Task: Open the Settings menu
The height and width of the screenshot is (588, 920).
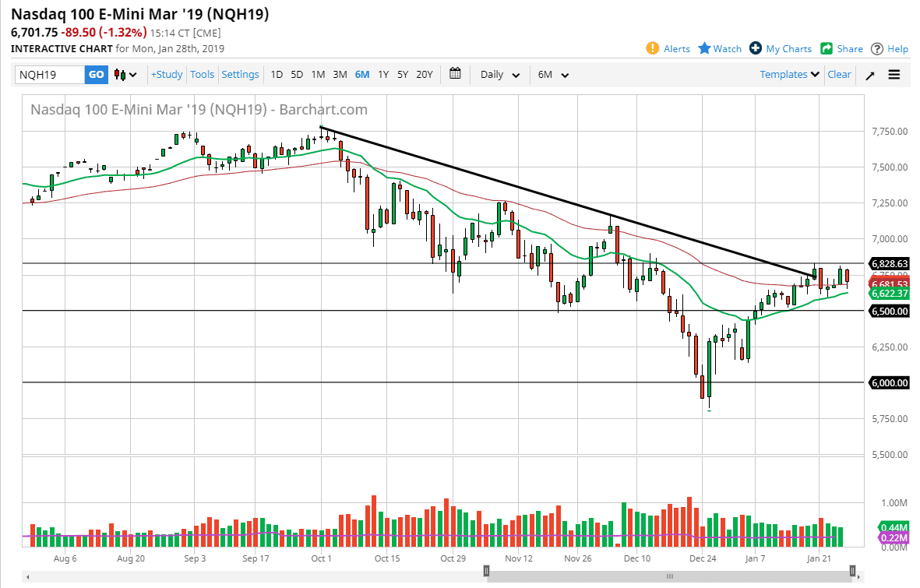Action: pos(240,74)
